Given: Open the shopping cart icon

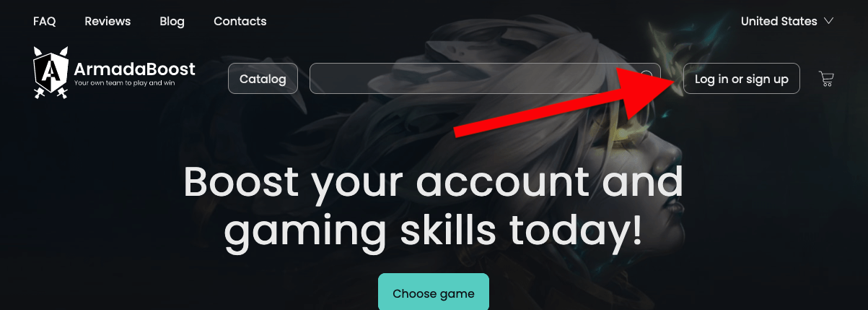Looking at the screenshot, I should click(827, 79).
